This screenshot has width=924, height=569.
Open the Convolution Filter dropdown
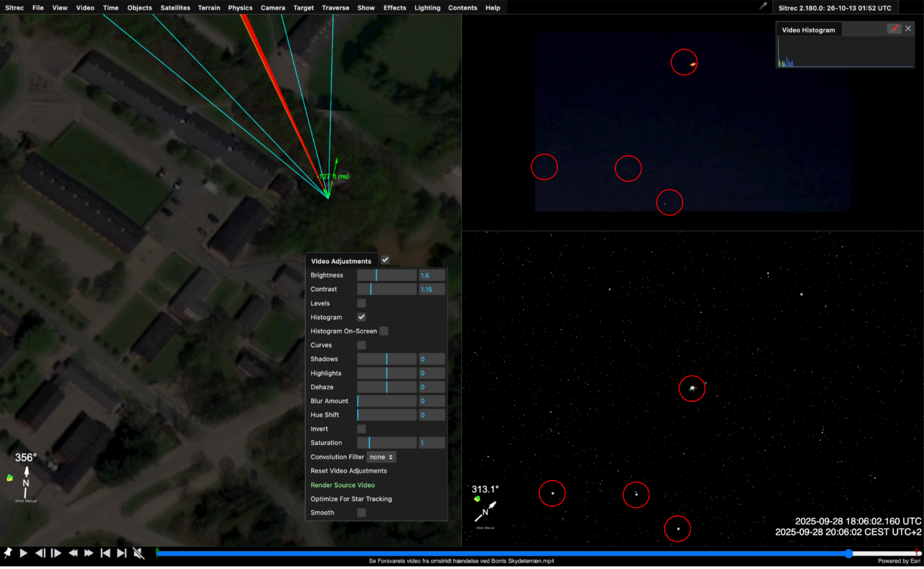point(381,457)
